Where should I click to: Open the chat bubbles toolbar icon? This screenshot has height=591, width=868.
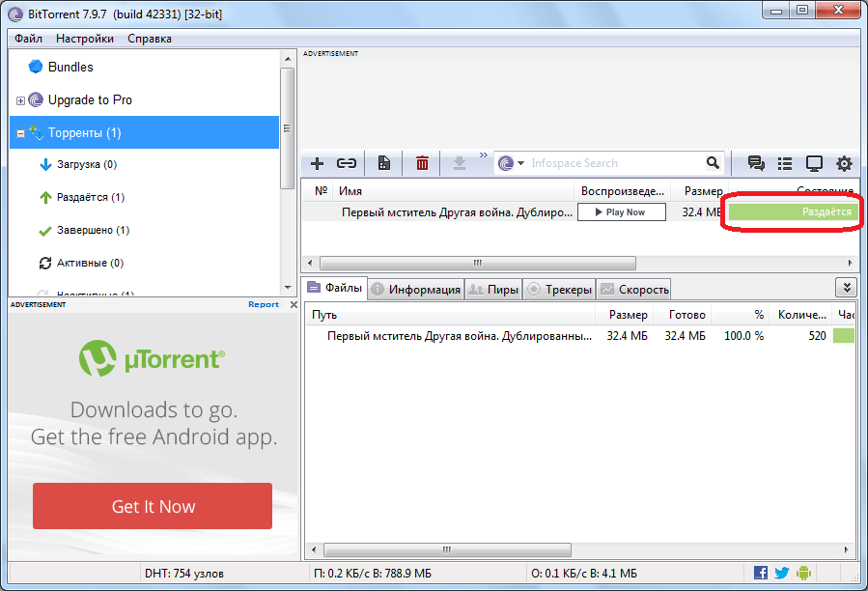(756, 163)
